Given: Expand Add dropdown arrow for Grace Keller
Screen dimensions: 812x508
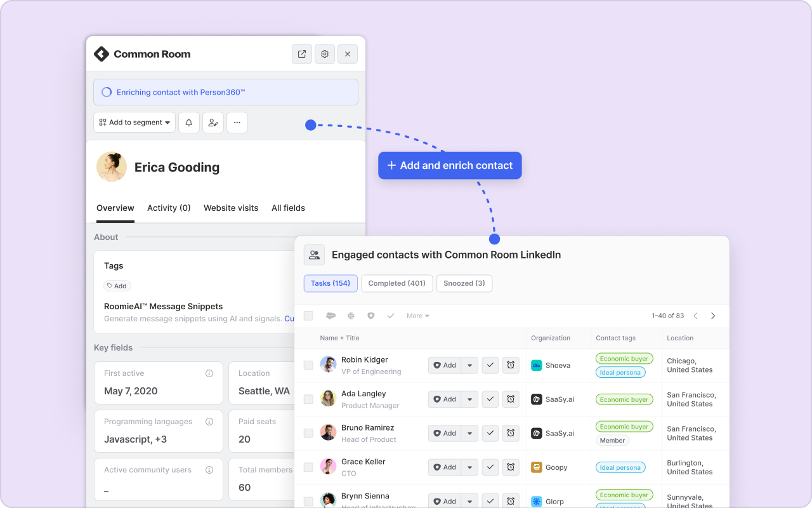Looking at the screenshot, I should click(x=469, y=467).
